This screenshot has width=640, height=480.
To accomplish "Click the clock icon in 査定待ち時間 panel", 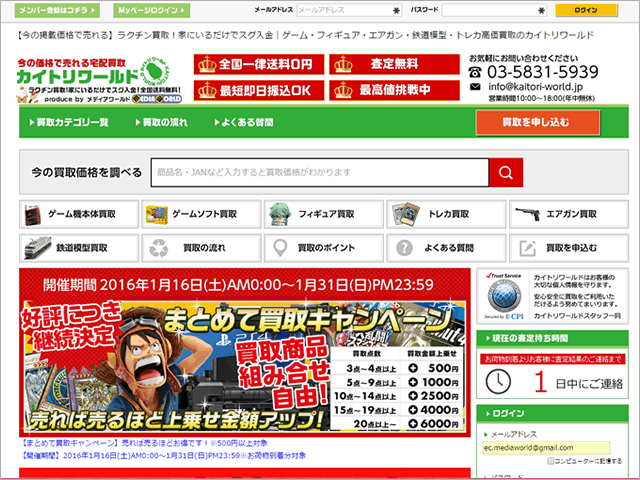I will tap(498, 382).
